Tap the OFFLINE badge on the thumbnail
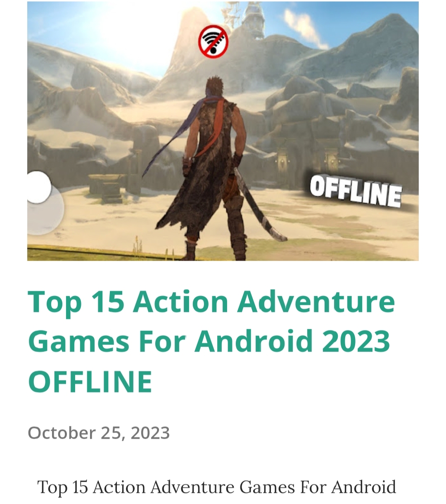Viewport: 446px width, 504px height. (x=356, y=191)
